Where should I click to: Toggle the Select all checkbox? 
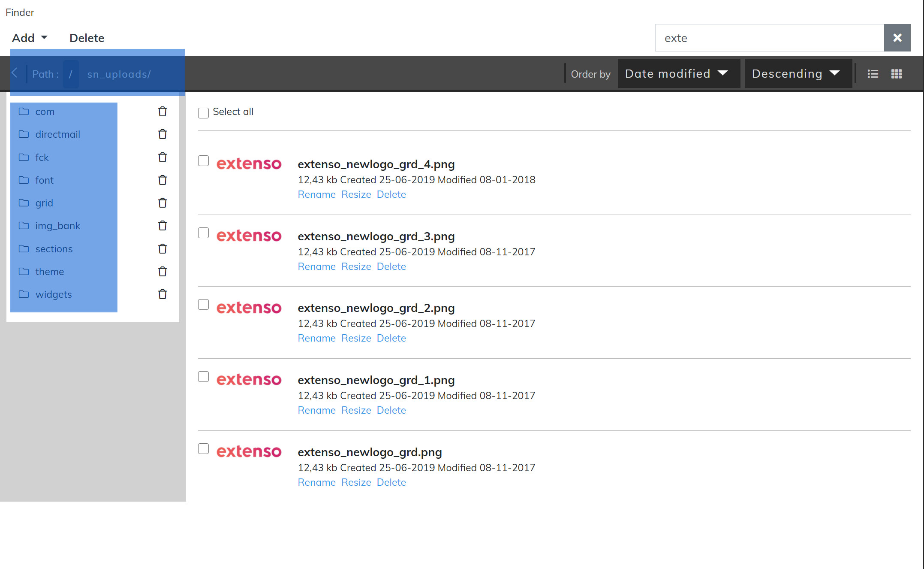pyautogui.click(x=203, y=113)
